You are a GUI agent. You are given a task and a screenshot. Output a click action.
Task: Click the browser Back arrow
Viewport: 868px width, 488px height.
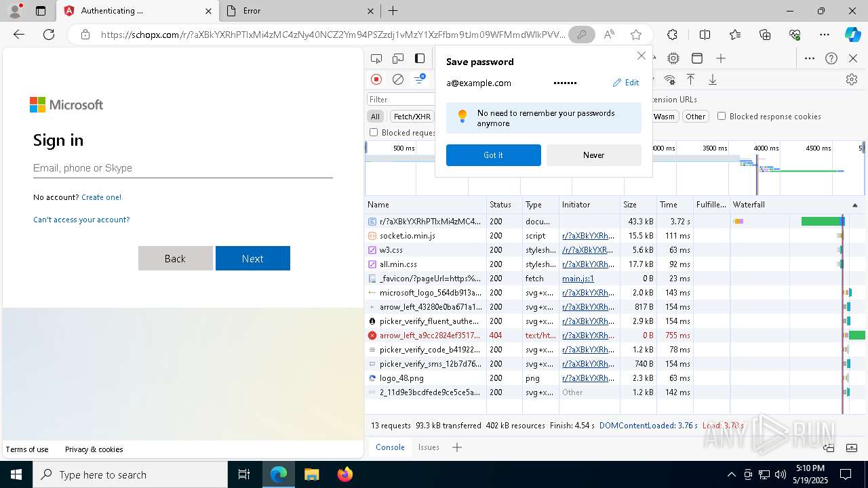[19, 35]
